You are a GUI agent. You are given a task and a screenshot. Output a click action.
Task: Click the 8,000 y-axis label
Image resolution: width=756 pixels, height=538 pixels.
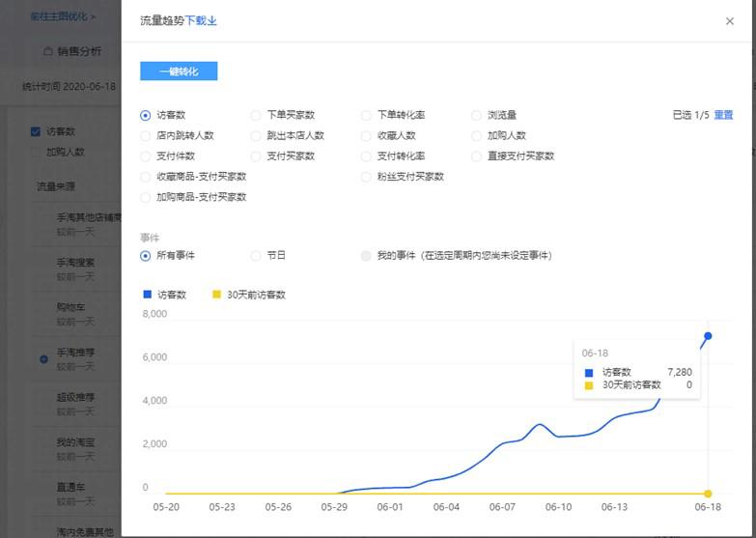click(x=154, y=314)
